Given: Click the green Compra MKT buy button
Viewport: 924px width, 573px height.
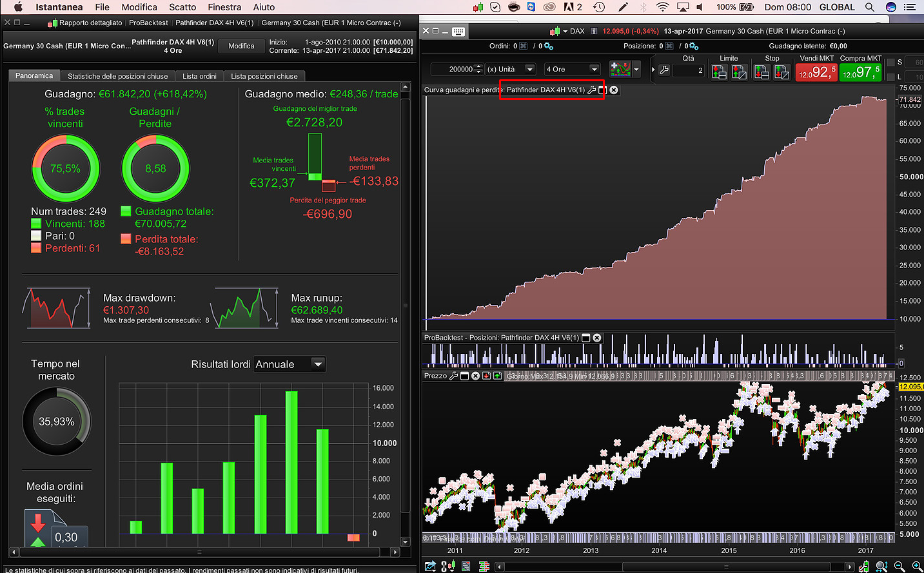Looking at the screenshot, I should [x=861, y=72].
